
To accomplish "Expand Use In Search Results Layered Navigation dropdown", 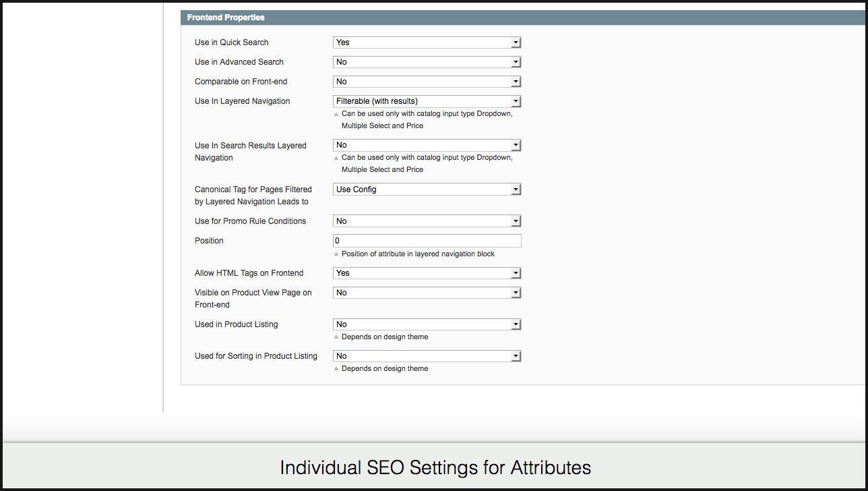I will tap(427, 145).
